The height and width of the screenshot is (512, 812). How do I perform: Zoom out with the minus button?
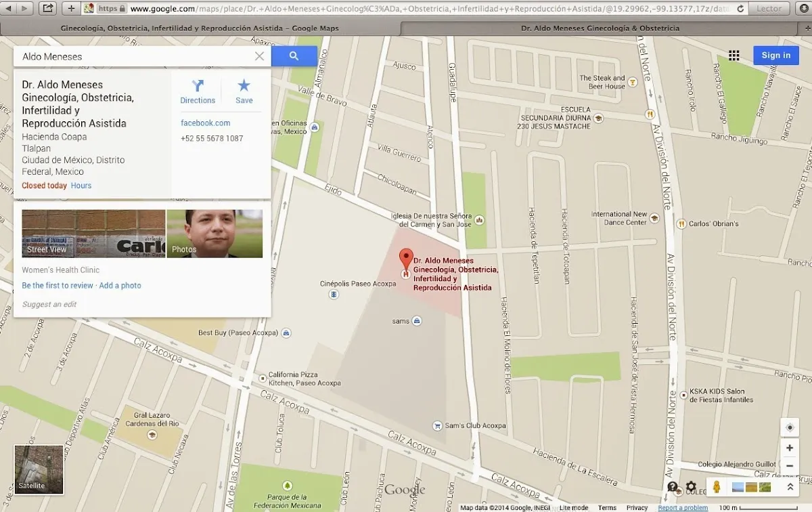click(x=789, y=465)
